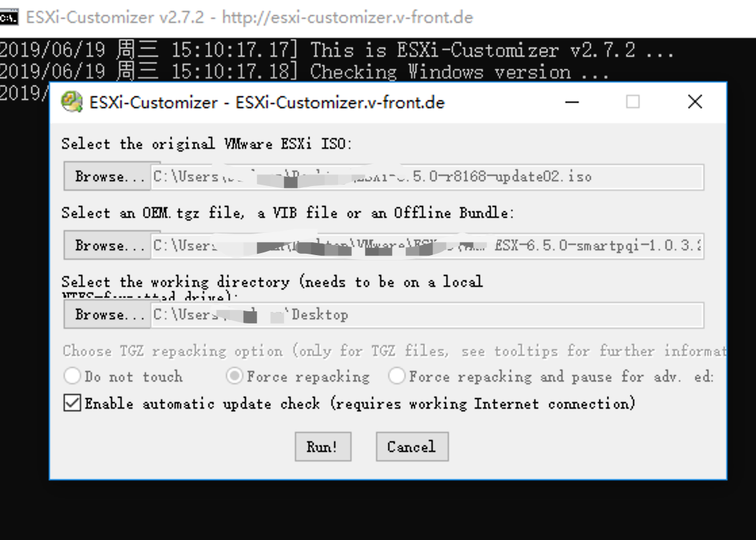Click the ESXi ISO path field
The image size is (756, 540).
427,177
